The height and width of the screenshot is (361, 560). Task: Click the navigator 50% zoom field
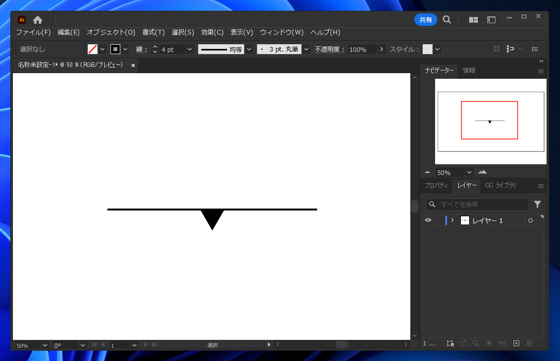click(450, 173)
